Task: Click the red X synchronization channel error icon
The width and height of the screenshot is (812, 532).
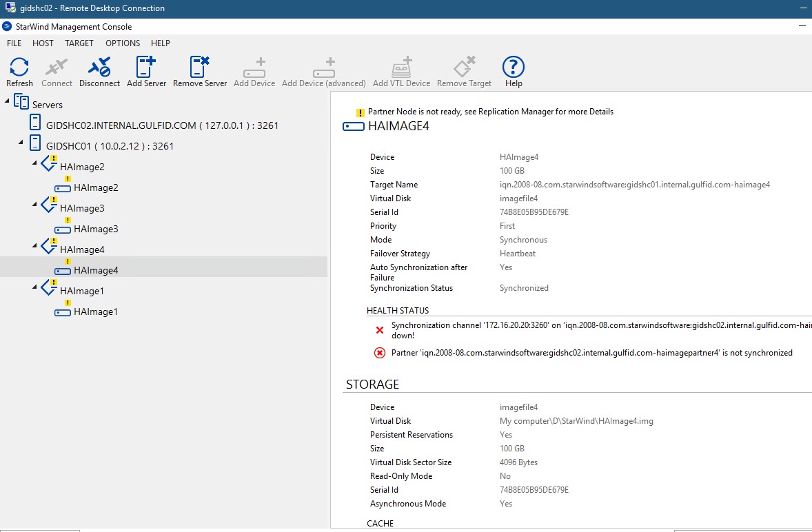Action: click(x=380, y=329)
